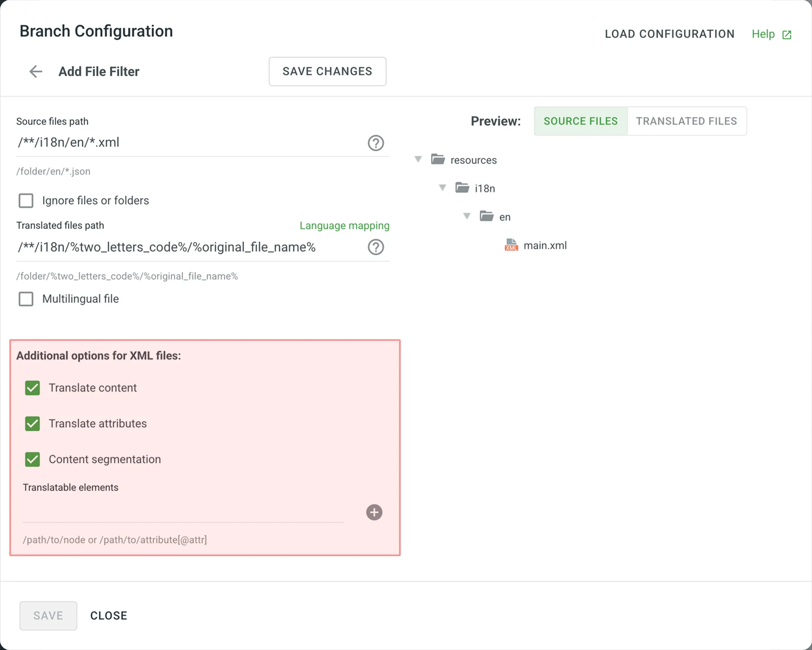Viewport: 812px width, 650px height.
Task: Click the i18n folder icon
Action: pos(462,188)
